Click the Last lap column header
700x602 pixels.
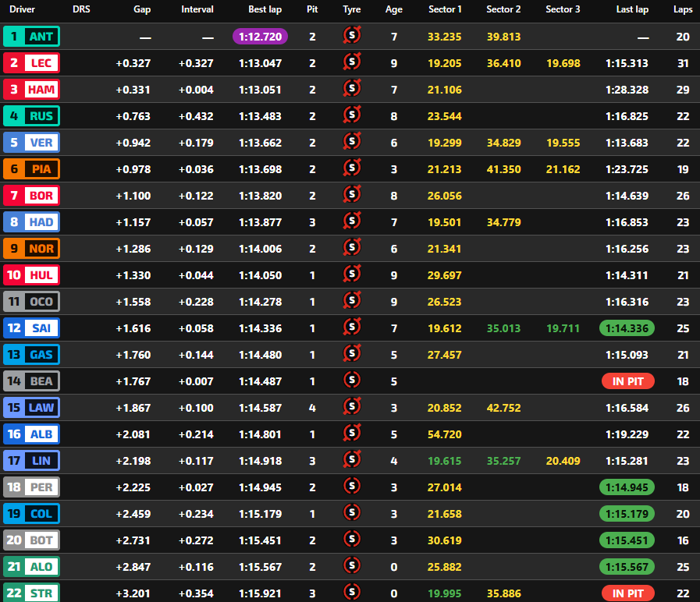[632, 9]
